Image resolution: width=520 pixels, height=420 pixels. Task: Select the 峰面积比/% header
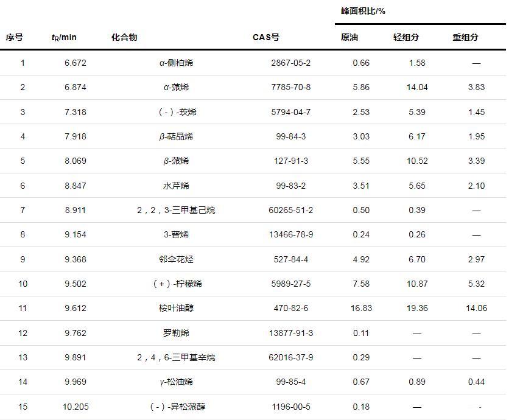[363, 11]
